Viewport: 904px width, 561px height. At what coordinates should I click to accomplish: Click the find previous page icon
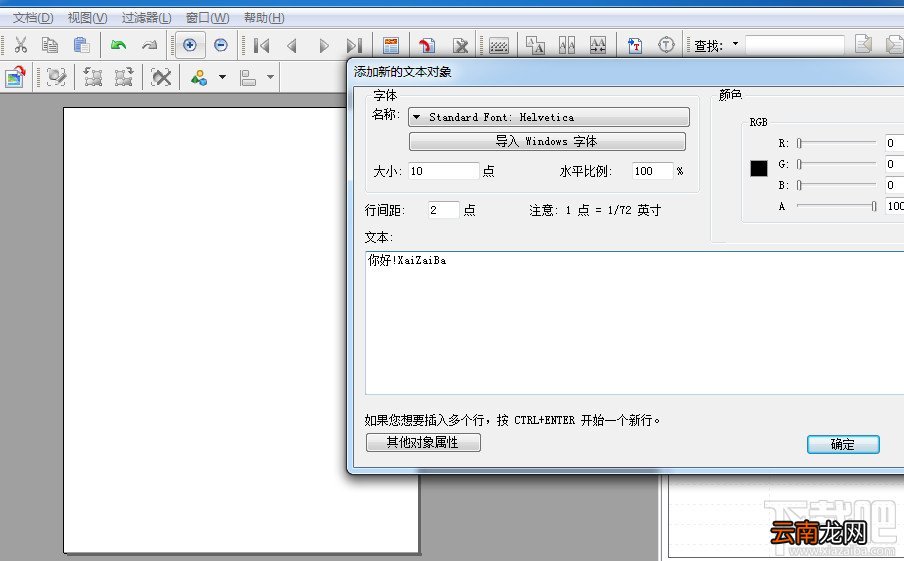coord(863,44)
